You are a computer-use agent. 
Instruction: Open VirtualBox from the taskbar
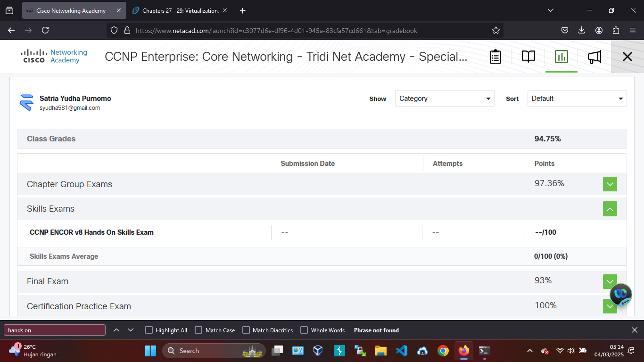tap(318, 351)
